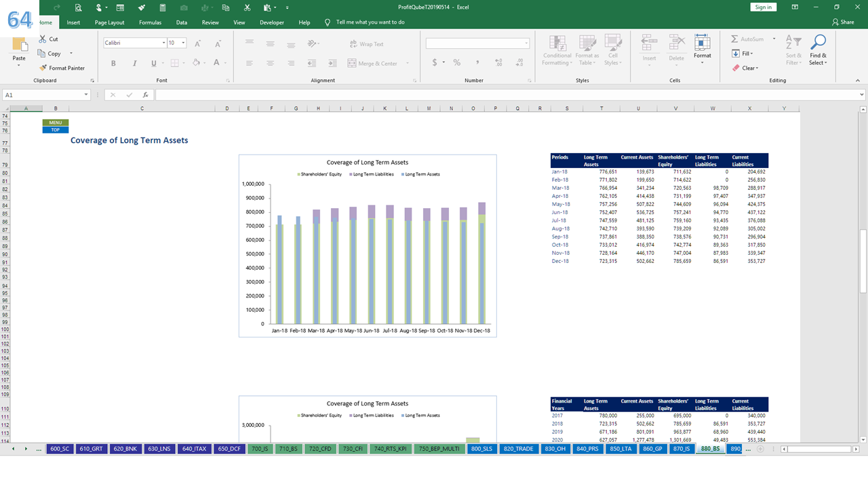Click the Shareholders' Equity legend swatch in top chart

tap(299, 174)
